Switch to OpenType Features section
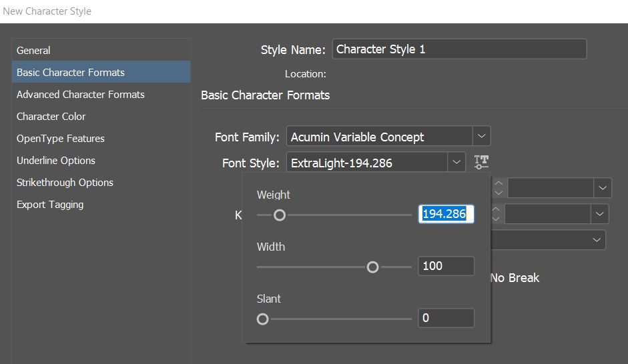 [60, 139]
